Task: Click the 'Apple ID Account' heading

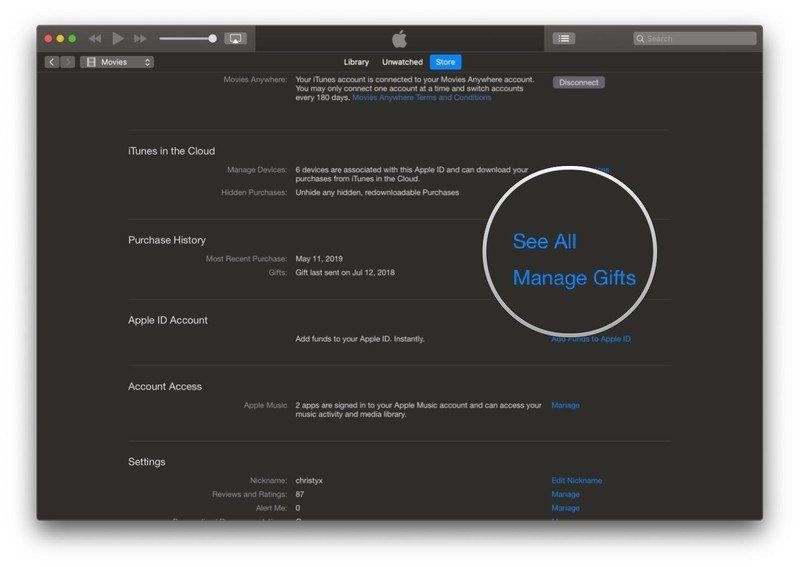Action: pyautogui.click(x=168, y=320)
